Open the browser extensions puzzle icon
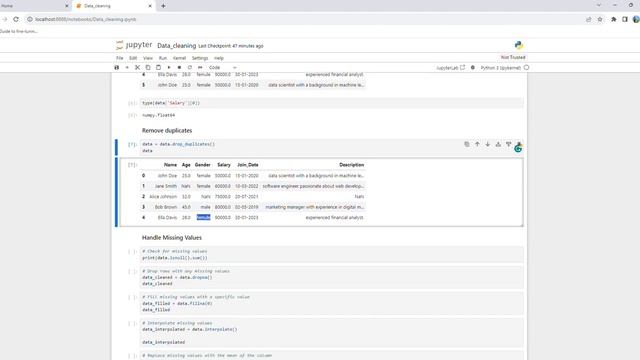Screen dimensions: 640x360 tap(613, 19)
